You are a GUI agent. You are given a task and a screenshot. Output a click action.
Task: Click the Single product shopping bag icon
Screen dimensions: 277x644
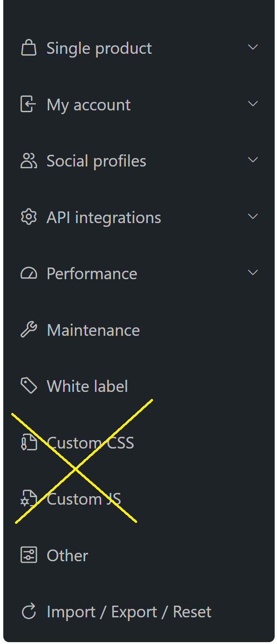(x=29, y=48)
